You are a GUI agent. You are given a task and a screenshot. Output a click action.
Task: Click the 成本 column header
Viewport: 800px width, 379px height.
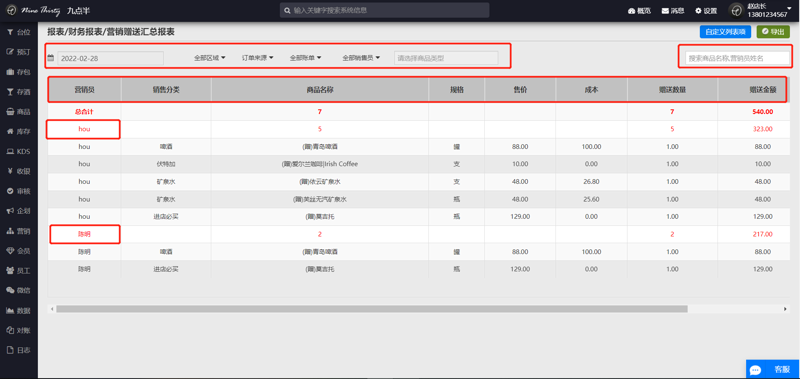tap(591, 89)
